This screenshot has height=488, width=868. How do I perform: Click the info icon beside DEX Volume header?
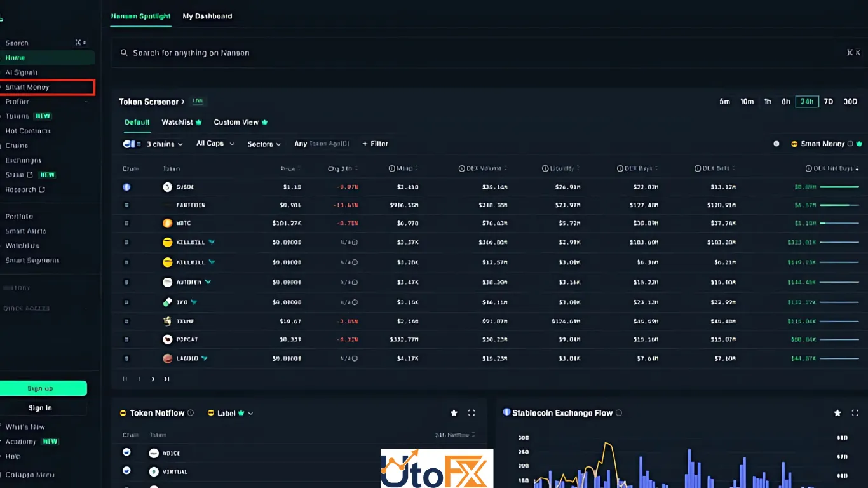(x=462, y=168)
